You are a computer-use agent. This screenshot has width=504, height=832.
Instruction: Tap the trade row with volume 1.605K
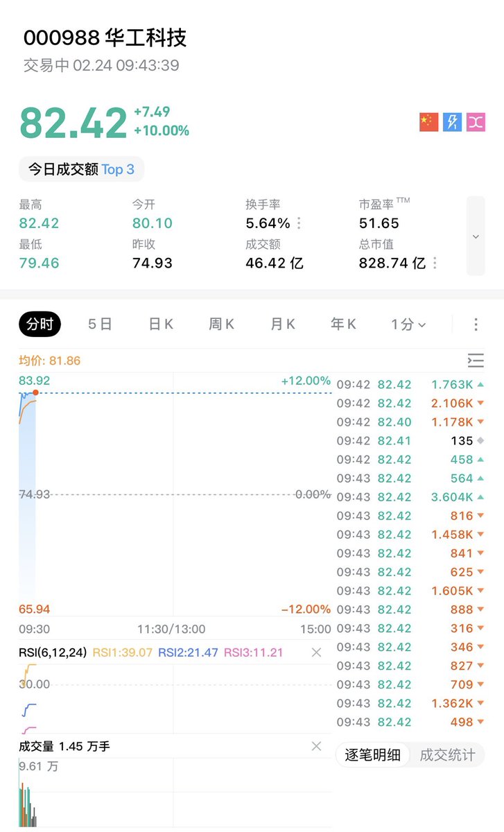[x=410, y=591]
